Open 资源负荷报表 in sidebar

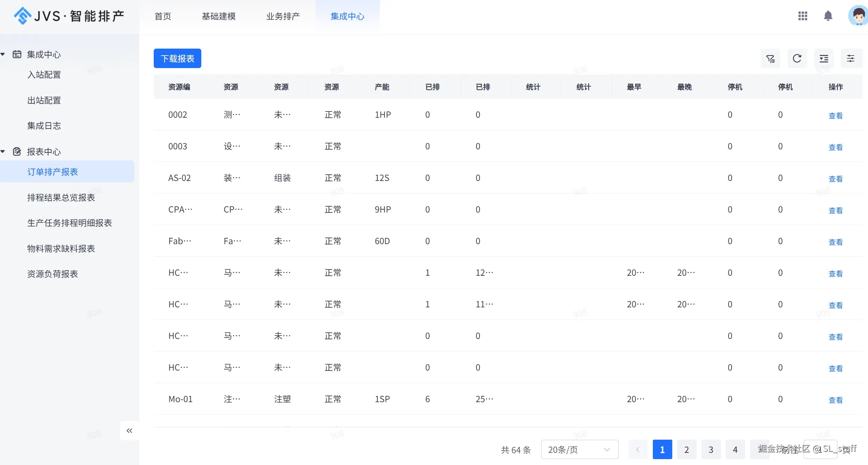coord(52,274)
